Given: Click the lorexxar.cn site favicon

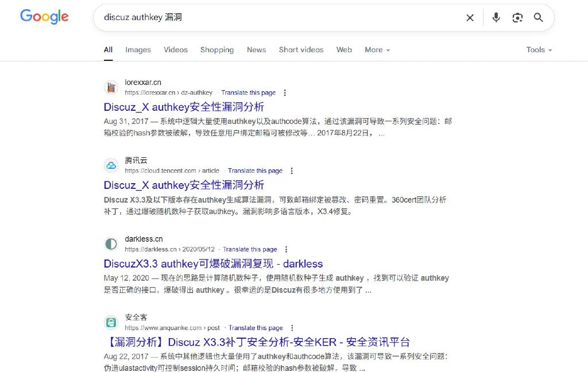Looking at the screenshot, I should point(111,87).
